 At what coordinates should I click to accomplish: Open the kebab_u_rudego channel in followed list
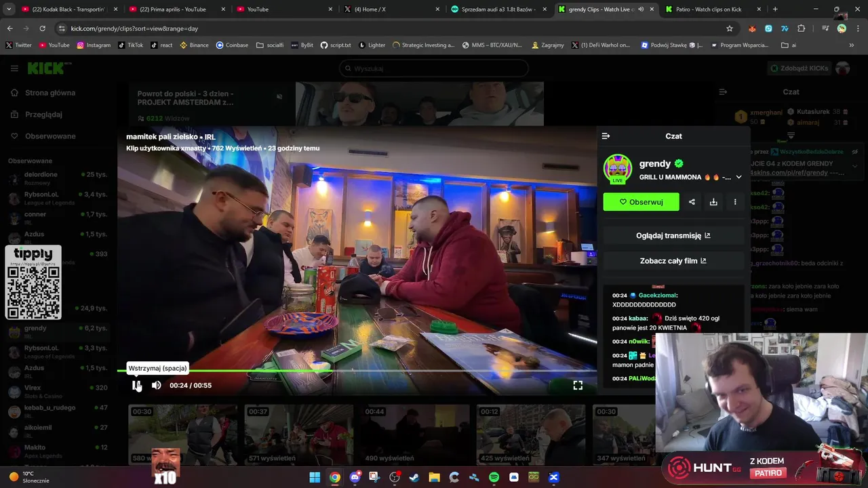tap(58, 411)
